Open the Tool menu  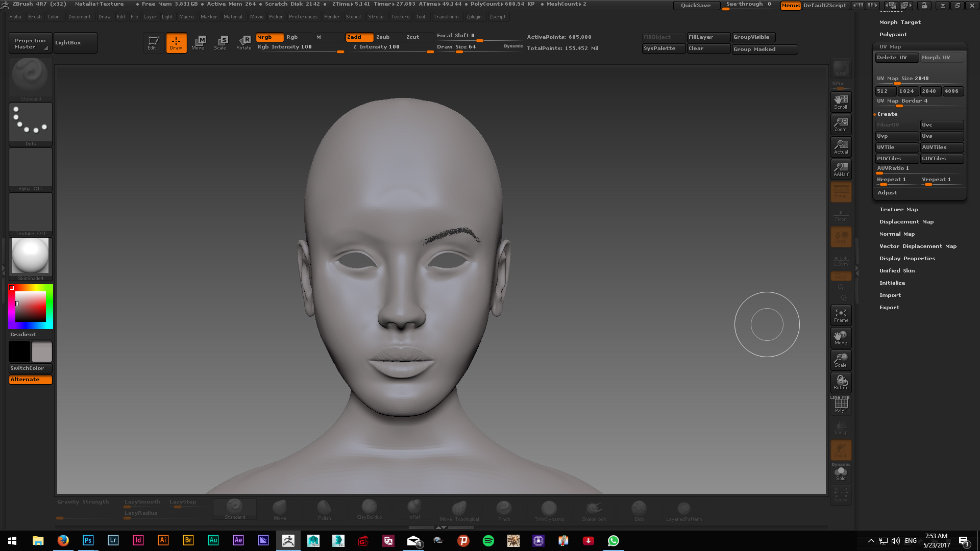[420, 17]
